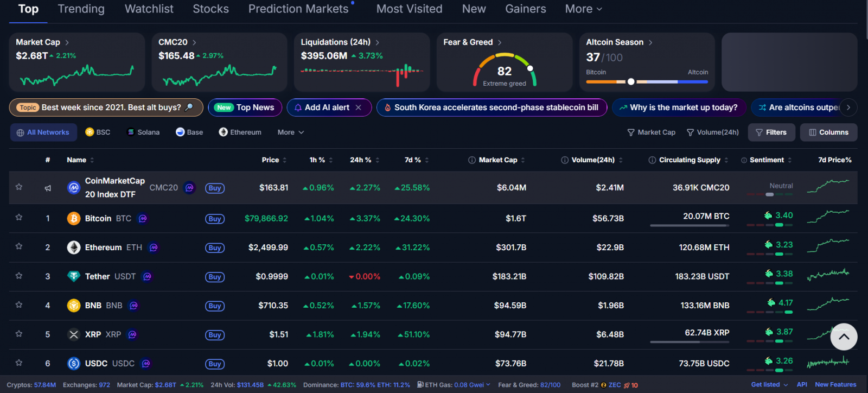Screen dimensions: 868x393
Task: Star XRP to add to watchlist
Action: pos(19,334)
